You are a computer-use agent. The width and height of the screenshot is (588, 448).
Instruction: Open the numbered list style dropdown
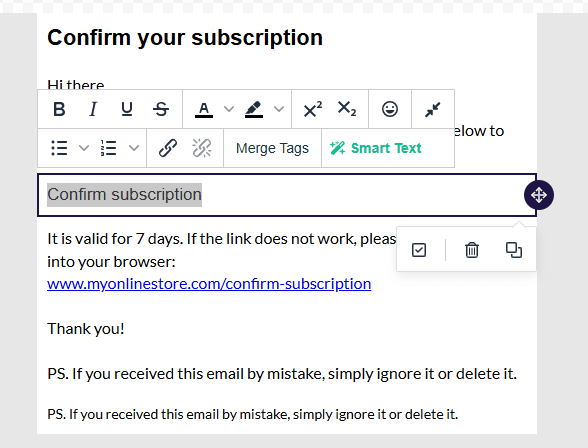click(134, 148)
